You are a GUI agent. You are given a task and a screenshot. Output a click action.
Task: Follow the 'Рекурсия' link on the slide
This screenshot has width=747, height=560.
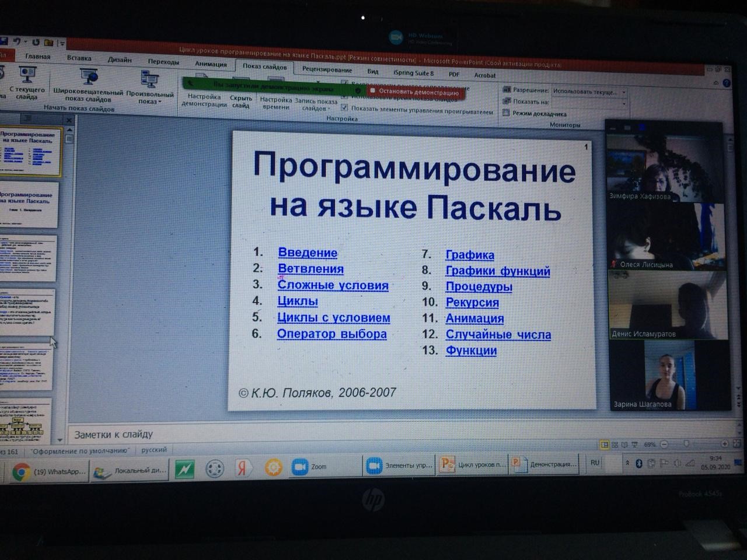(x=472, y=302)
